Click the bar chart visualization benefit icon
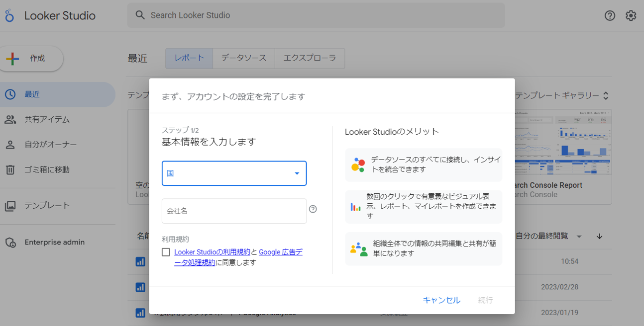Screen dimensions: 644x326 [355, 207]
